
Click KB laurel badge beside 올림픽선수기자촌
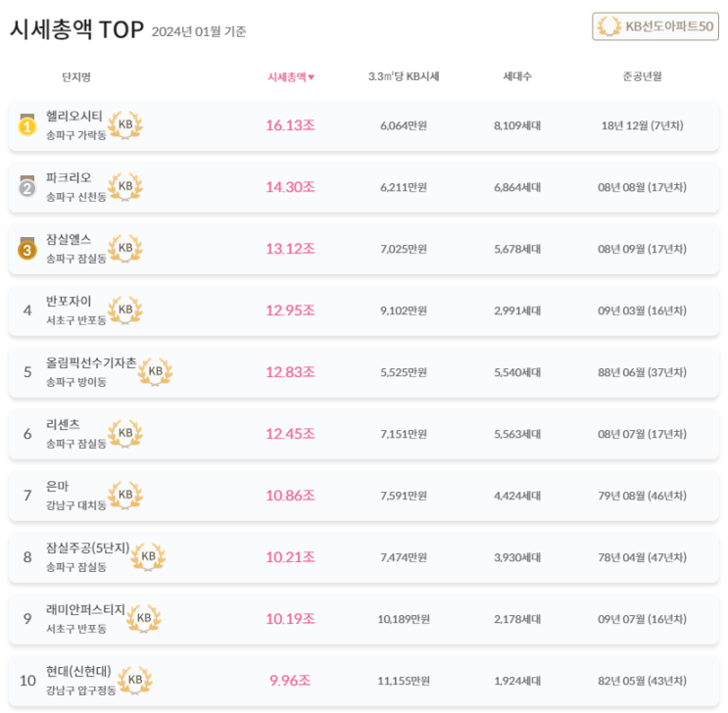(x=156, y=372)
